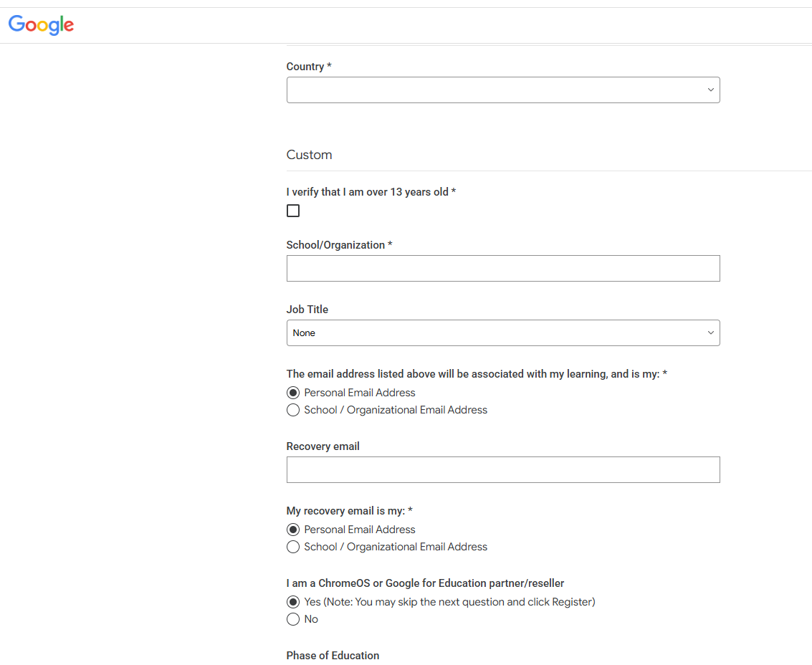This screenshot has height=665, width=812.
Task: Click the Job Title label text
Action: (307, 310)
